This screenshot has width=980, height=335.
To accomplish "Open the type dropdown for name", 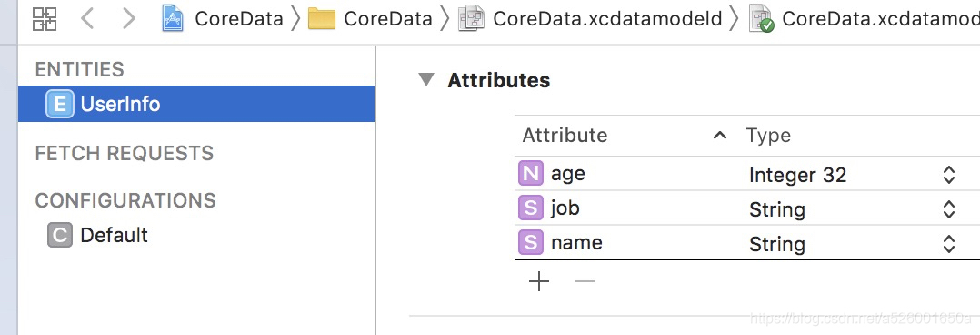I will click(x=949, y=244).
